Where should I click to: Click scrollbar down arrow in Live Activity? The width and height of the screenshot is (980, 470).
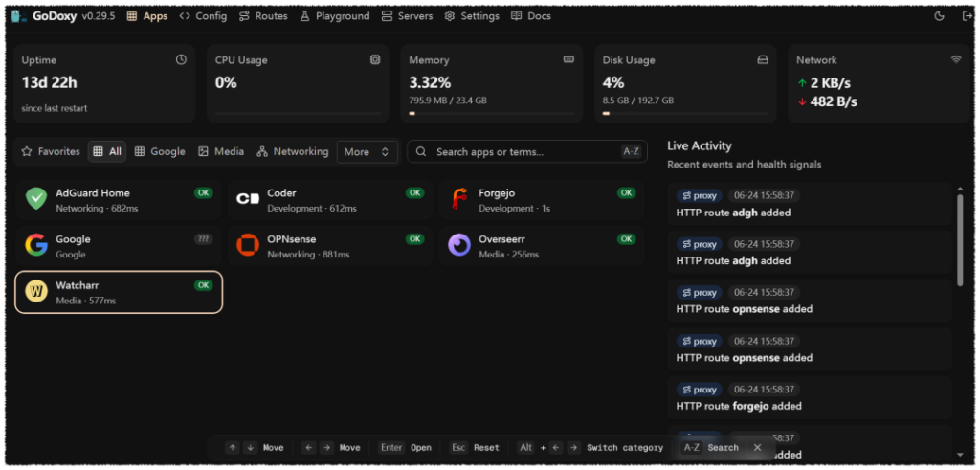click(960, 455)
